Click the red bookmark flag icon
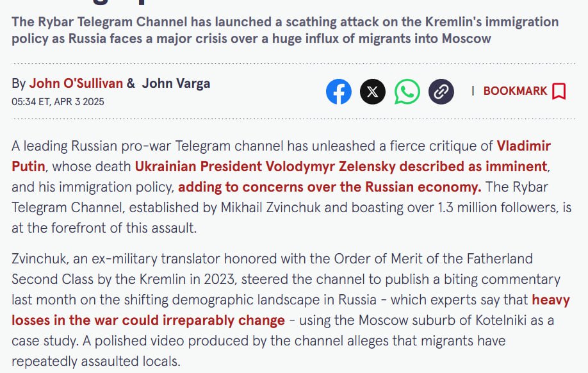The image size is (588, 373). click(x=559, y=91)
